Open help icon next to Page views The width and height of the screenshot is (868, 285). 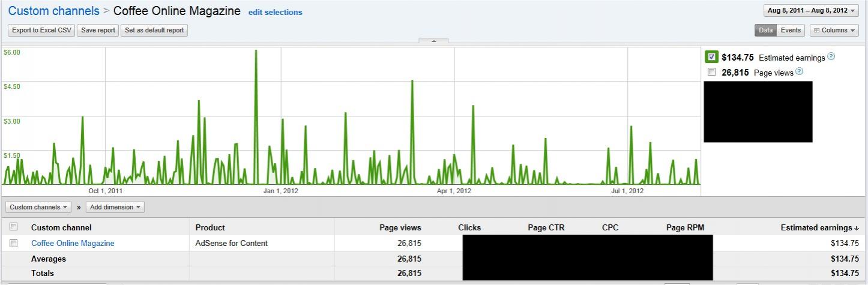coord(799,71)
